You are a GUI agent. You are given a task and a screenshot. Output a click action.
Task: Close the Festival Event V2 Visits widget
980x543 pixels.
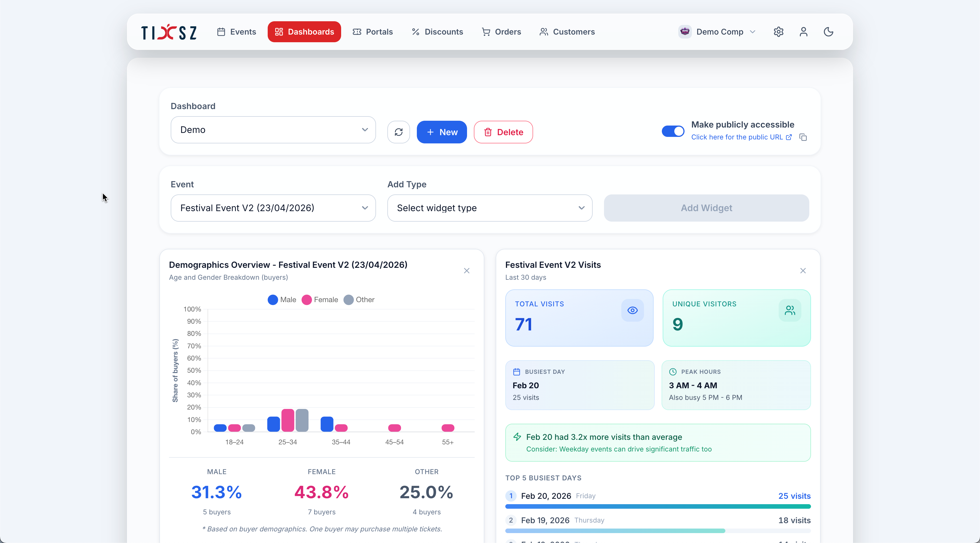(x=803, y=270)
